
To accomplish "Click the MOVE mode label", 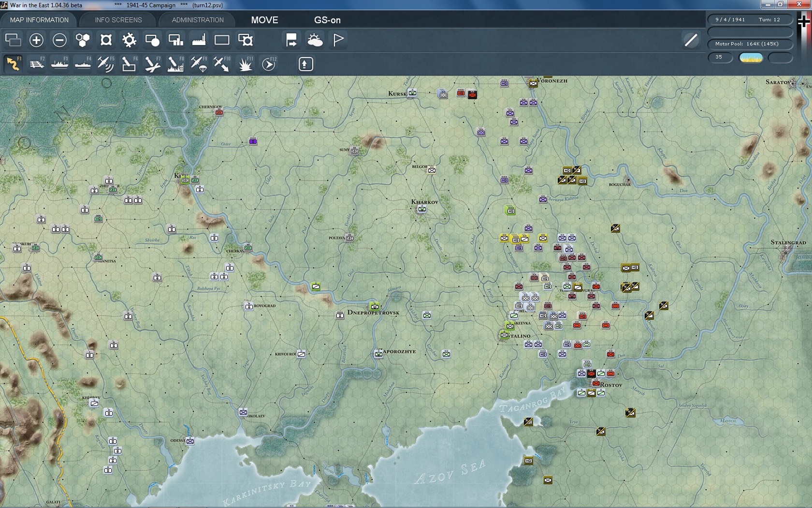I will [x=264, y=20].
